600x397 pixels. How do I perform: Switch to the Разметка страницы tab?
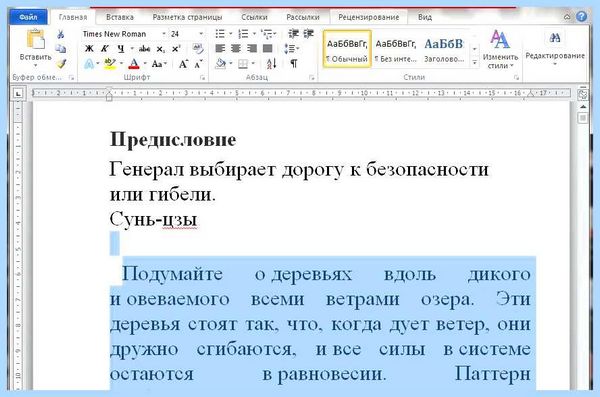pos(187,17)
